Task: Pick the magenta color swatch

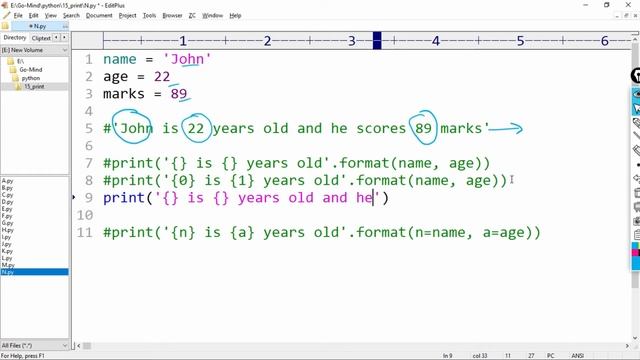Action: point(636,252)
